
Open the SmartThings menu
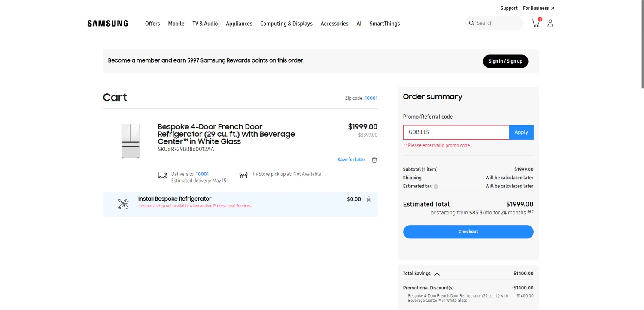point(385,24)
